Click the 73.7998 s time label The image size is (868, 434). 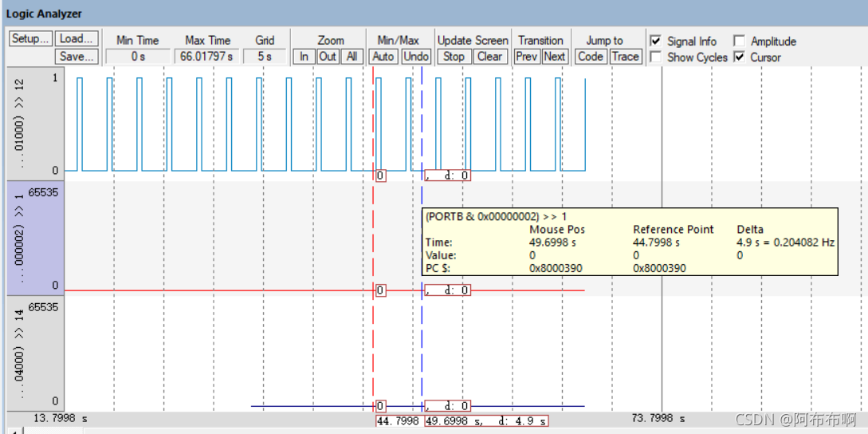[658, 418]
